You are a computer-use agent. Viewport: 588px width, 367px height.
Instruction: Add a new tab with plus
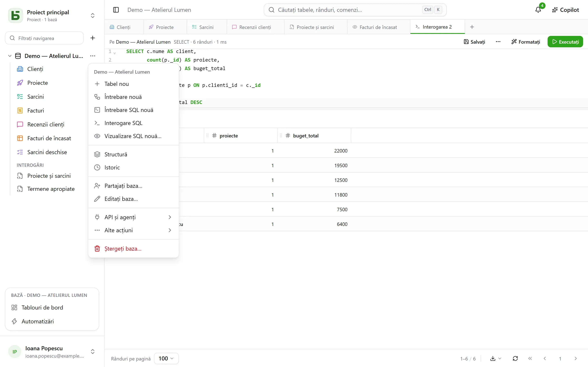(x=472, y=27)
